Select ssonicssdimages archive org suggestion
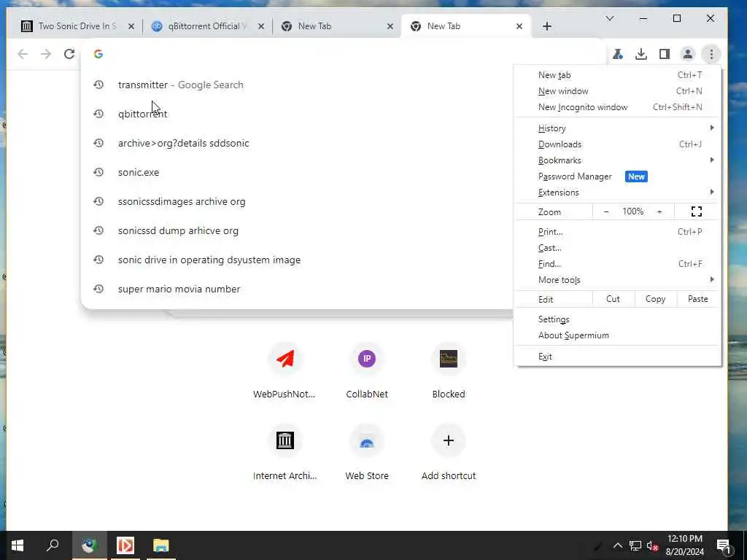Image resolution: width=747 pixels, height=560 pixels. click(298, 201)
